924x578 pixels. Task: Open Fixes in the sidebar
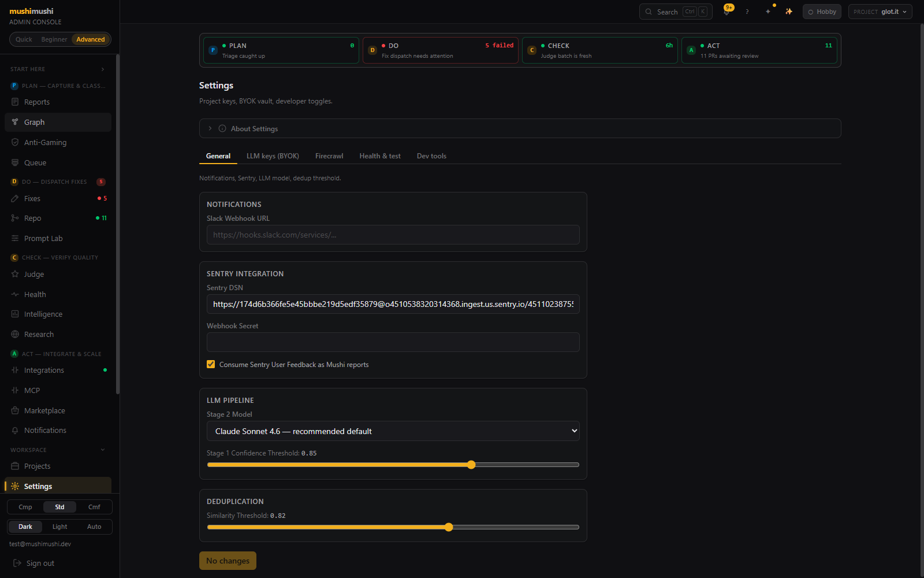(x=58, y=198)
